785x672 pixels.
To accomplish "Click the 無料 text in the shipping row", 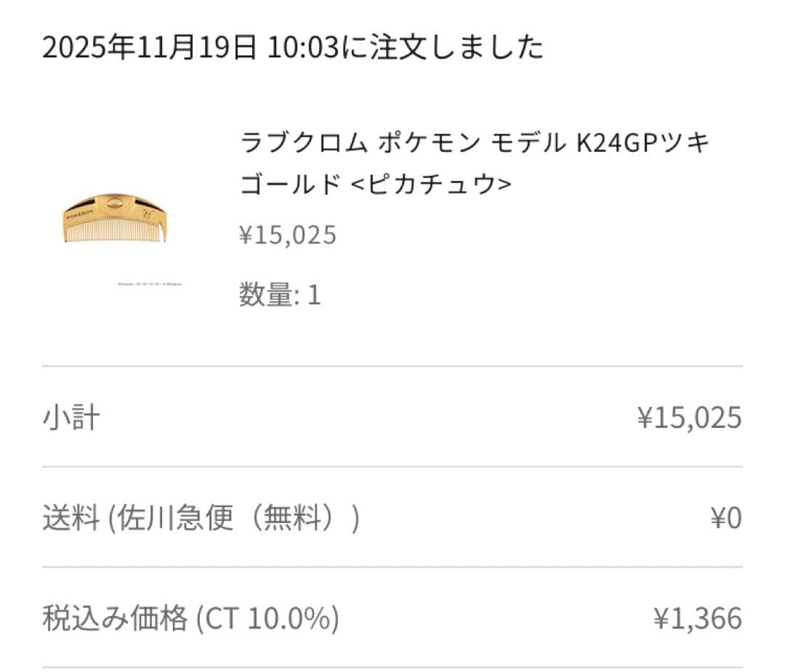I will point(291,519).
